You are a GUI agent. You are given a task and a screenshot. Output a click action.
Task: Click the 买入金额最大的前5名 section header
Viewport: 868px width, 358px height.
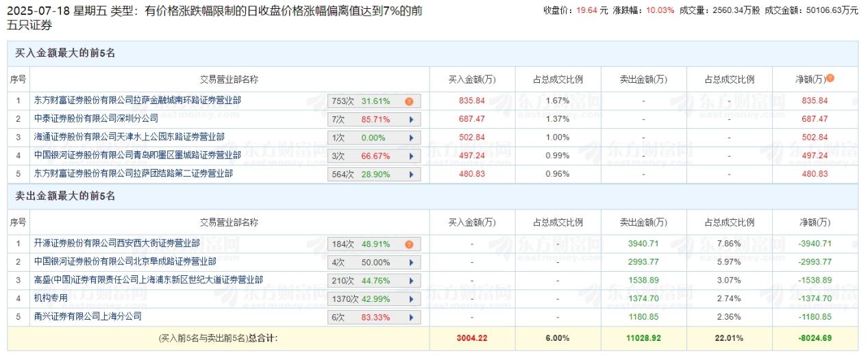pyautogui.click(x=65, y=53)
